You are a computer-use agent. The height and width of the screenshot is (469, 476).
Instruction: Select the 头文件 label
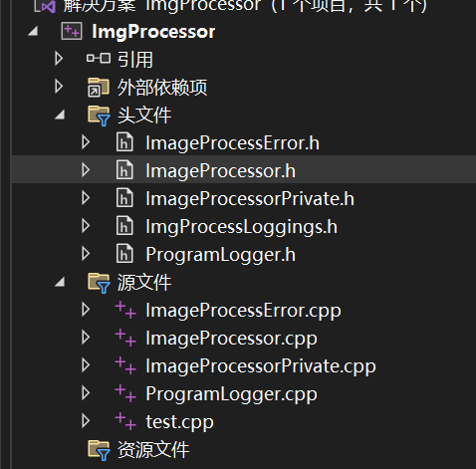(144, 116)
